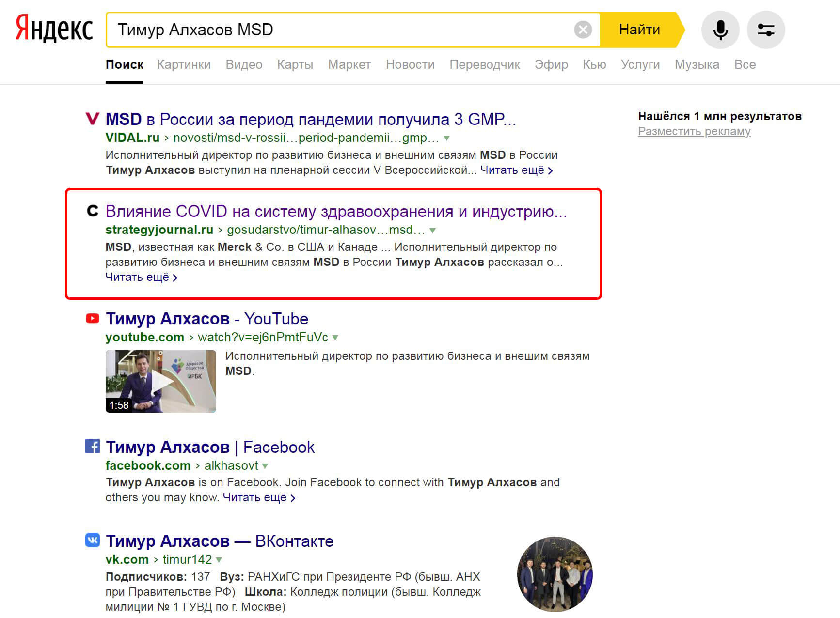Open the Кью tab

(594, 65)
